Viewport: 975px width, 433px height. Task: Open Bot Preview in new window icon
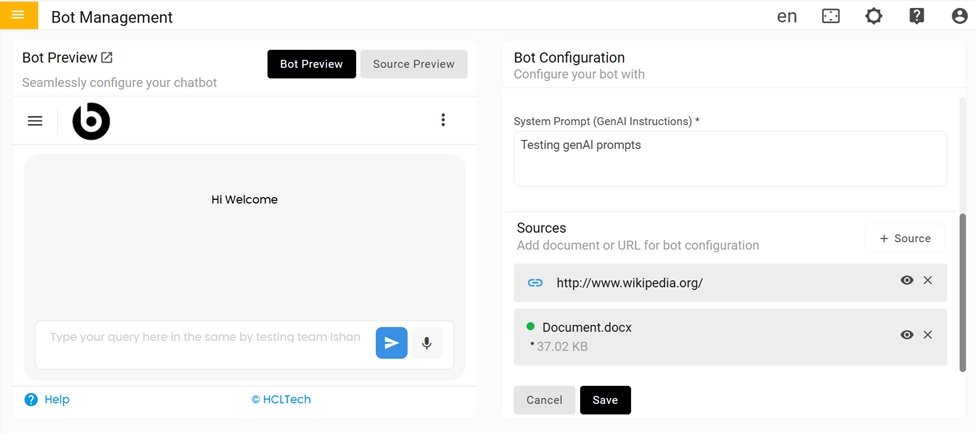(x=107, y=58)
